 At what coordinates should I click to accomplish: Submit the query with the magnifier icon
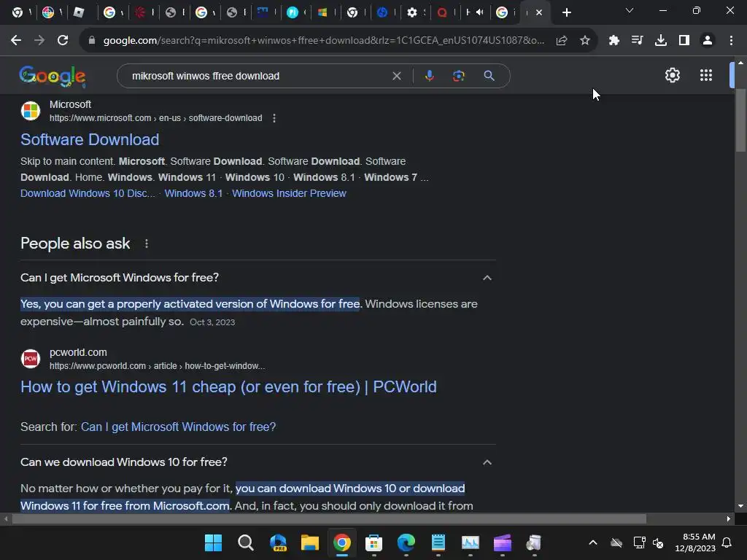coord(489,76)
